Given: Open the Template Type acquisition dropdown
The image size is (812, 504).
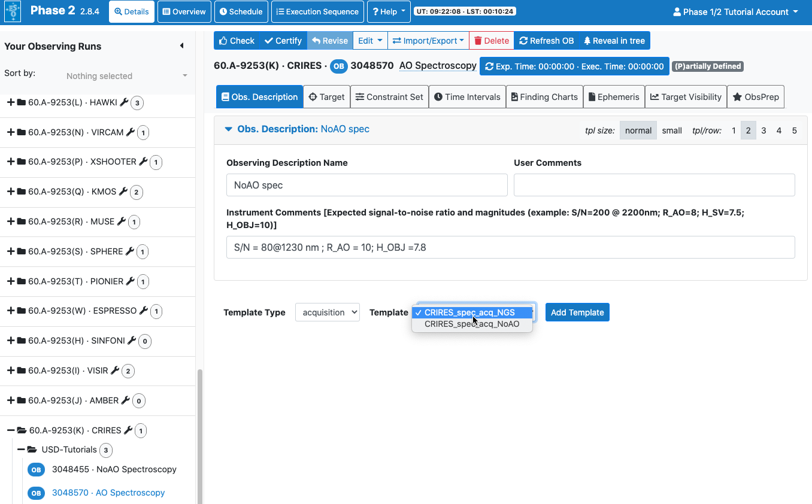Looking at the screenshot, I should (327, 312).
